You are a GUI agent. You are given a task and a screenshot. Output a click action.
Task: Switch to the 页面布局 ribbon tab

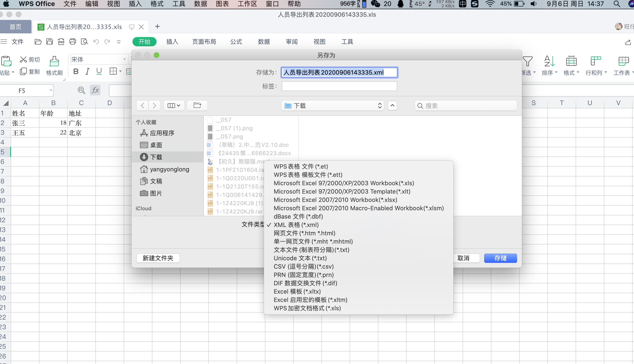[204, 41]
